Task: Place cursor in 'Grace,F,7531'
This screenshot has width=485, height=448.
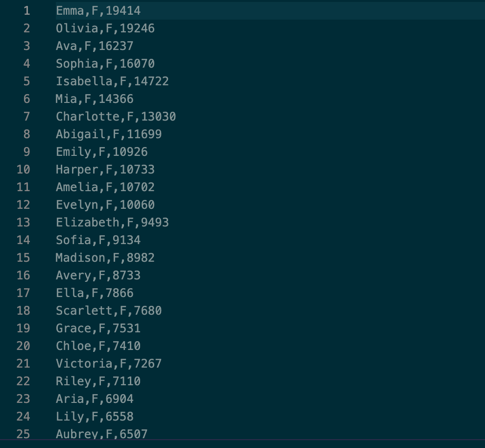Action: (98, 328)
